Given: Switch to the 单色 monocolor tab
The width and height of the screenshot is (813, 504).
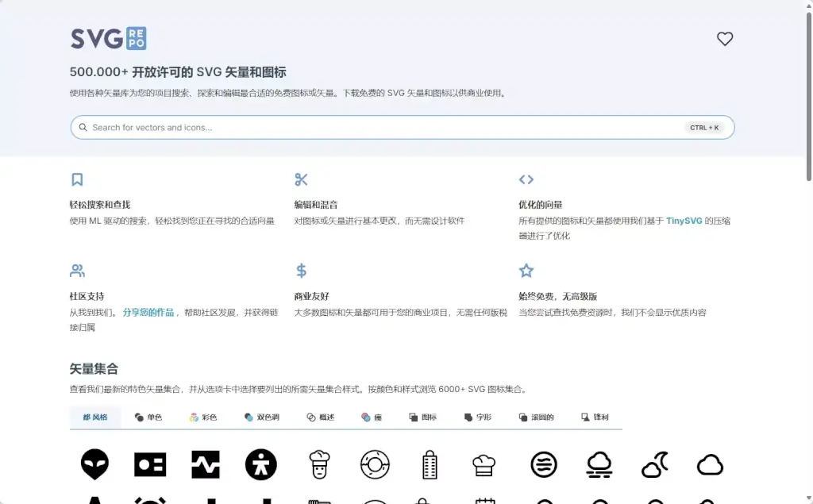Looking at the screenshot, I should [x=148, y=417].
